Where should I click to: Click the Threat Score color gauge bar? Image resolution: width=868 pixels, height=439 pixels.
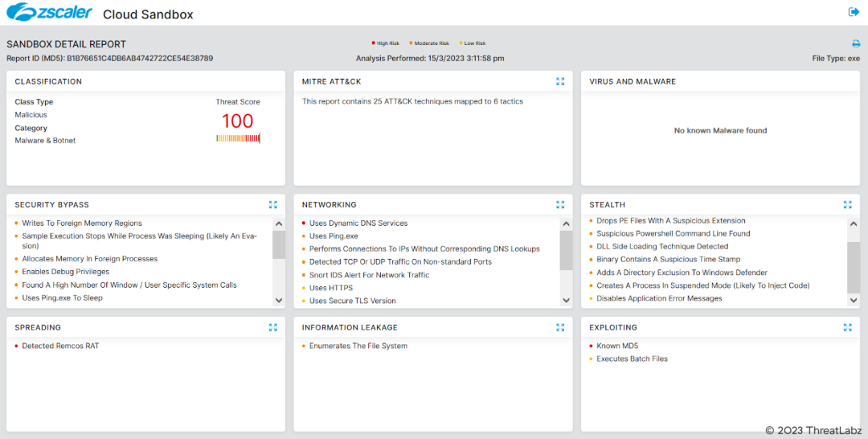[238, 138]
